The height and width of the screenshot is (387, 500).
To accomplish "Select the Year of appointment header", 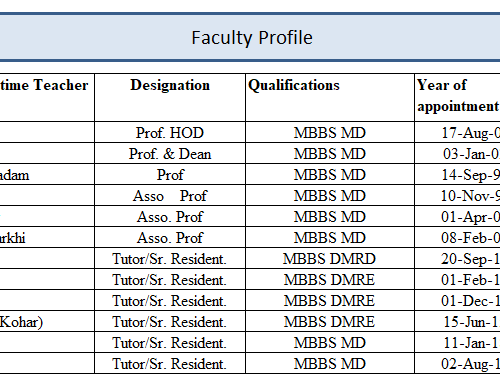I will point(457,98).
